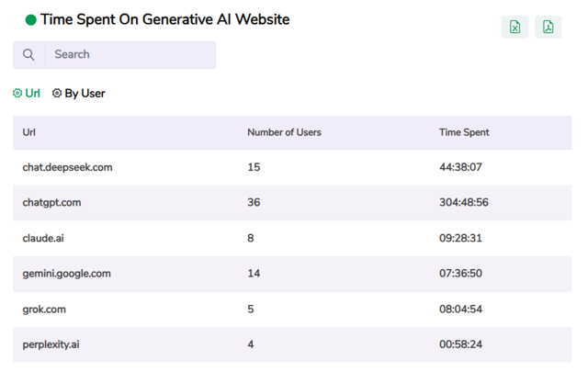Click chatgpt.com time spent 304:48:56
Viewport: 588px width, 383px height.
464,202
